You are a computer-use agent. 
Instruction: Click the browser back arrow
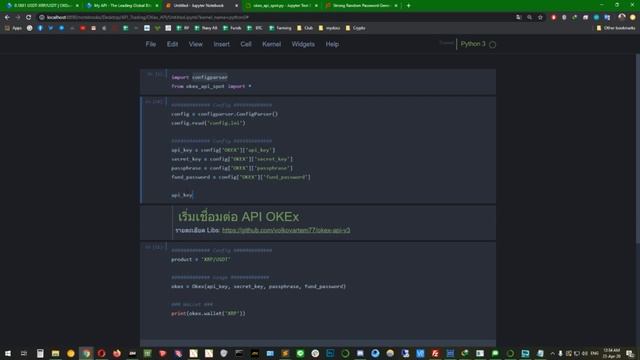7,18
